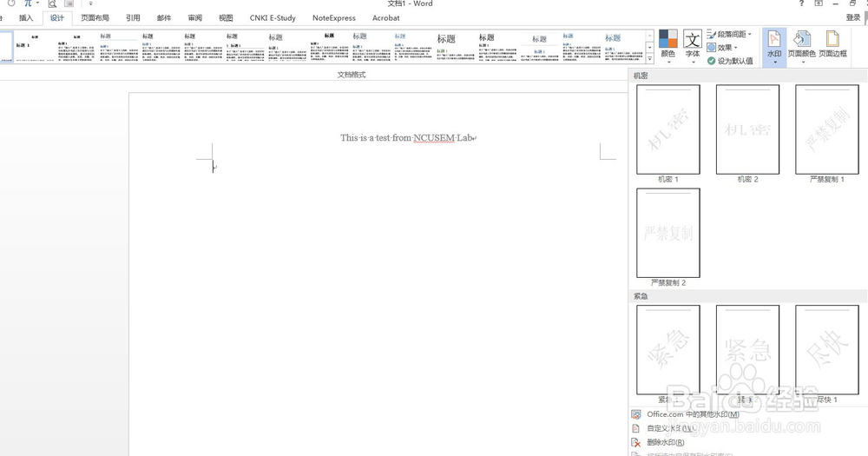Viewport: 868px width, 456px height.
Task: Open the 页面颜色 page color menu
Action: coord(801,47)
